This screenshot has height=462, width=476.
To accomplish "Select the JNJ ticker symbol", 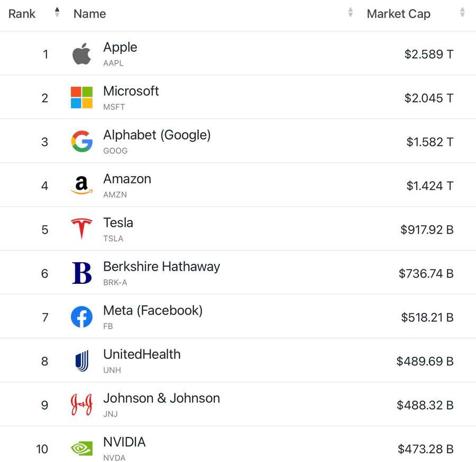I will pos(111,414).
